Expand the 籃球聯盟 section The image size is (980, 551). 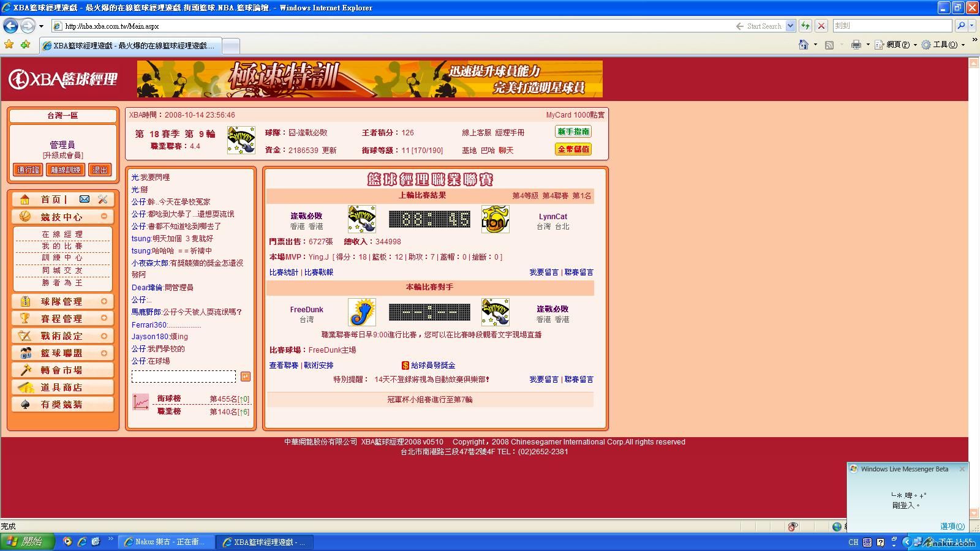[104, 353]
